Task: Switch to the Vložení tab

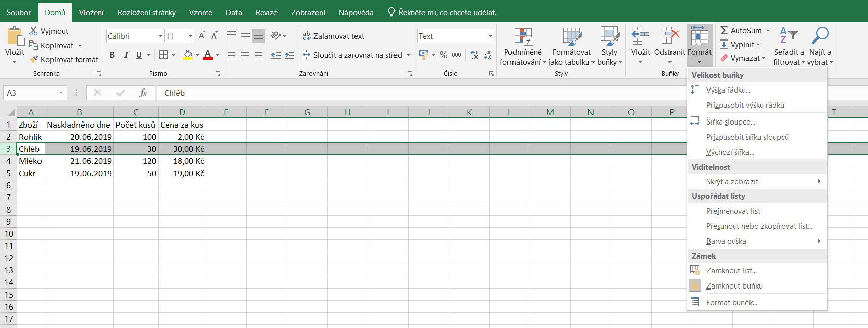Action: point(92,12)
